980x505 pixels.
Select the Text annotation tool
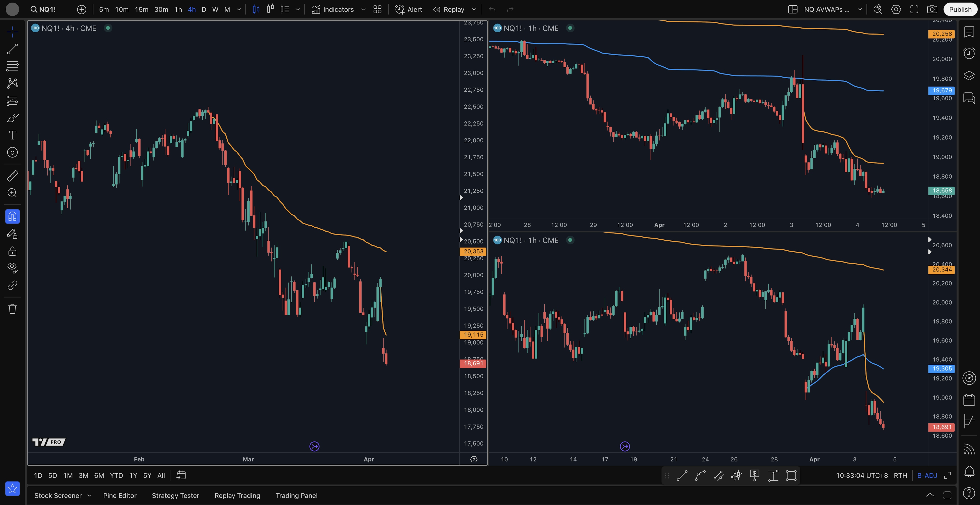coord(12,135)
